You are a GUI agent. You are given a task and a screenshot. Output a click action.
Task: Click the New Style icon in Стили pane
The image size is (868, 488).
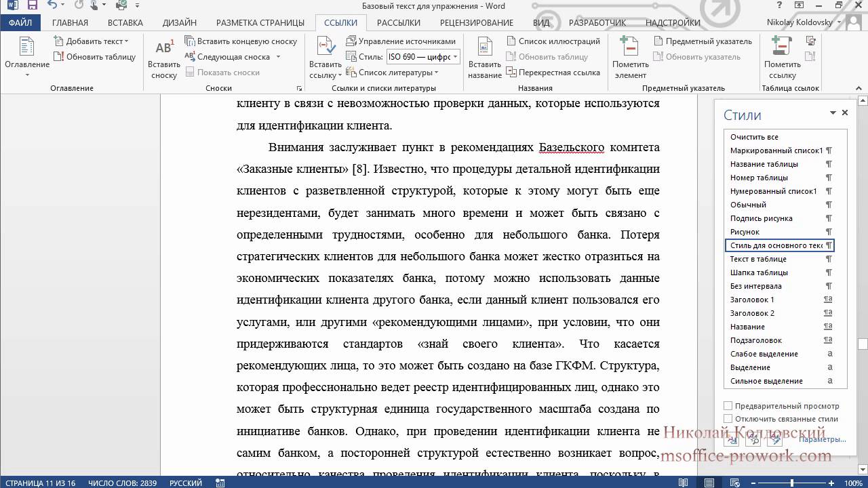click(x=732, y=439)
